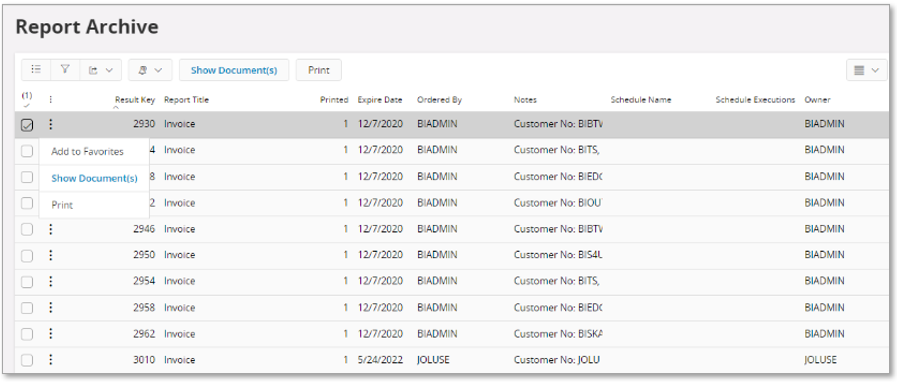Image resolution: width=897 pixels, height=382 pixels.
Task: Check the checkbox for row 2962
Action: pos(27,334)
